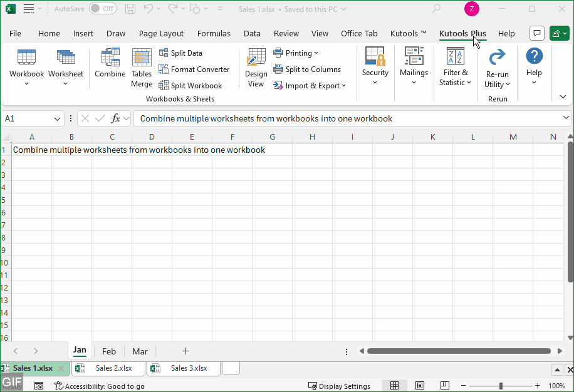The height and width of the screenshot is (392, 574).
Task: Click the green Share button
Action: click(559, 33)
